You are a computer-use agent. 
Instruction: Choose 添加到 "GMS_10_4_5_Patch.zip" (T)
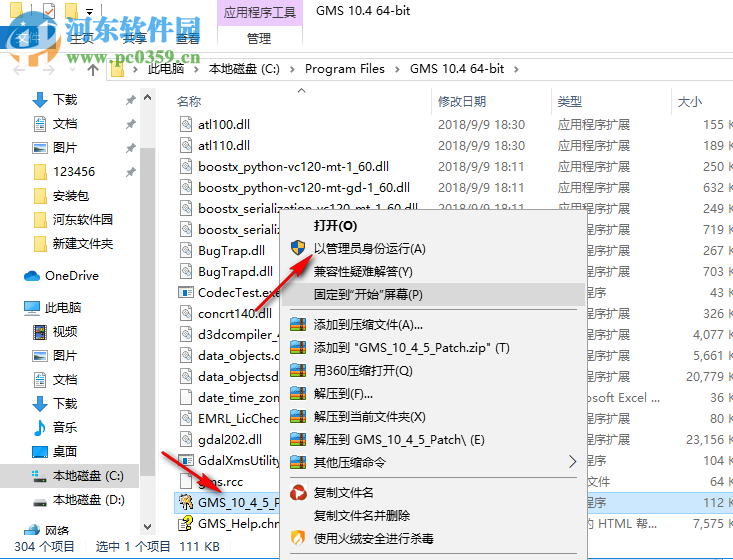(x=411, y=348)
